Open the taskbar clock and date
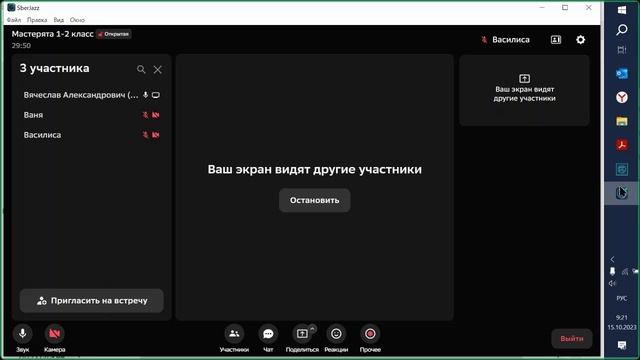Image resolution: width=640 pixels, height=360 pixels. click(x=622, y=322)
